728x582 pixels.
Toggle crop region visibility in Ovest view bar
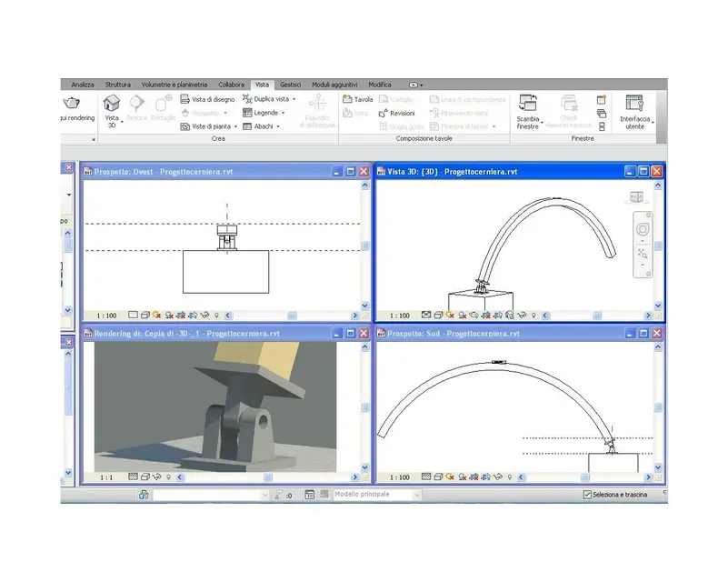(x=193, y=315)
